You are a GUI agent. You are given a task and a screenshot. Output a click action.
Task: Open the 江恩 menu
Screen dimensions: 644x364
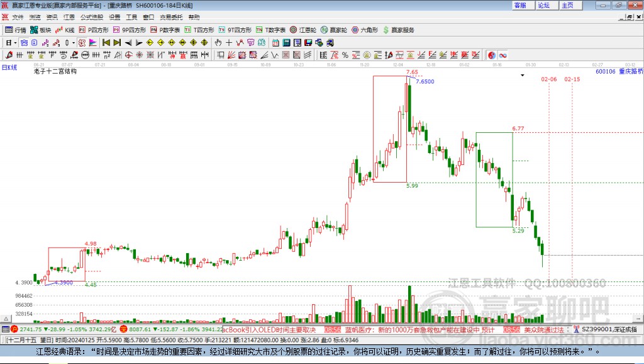click(69, 17)
